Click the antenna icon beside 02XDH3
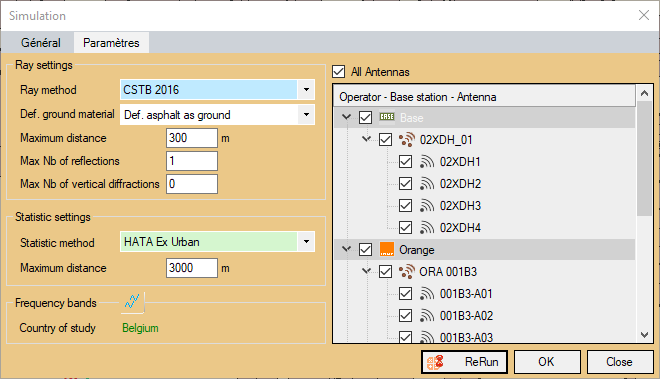The height and width of the screenshot is (379, 660). pyautogui.click(x=427, y=206)
